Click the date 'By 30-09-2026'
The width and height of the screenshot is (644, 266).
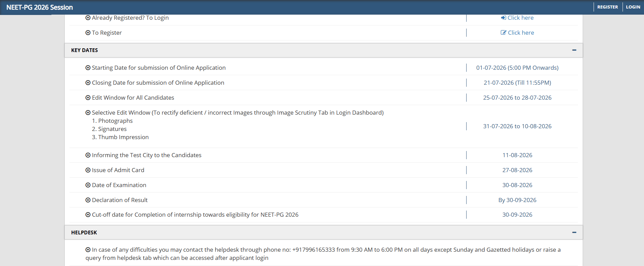click(x=517, y=200)
